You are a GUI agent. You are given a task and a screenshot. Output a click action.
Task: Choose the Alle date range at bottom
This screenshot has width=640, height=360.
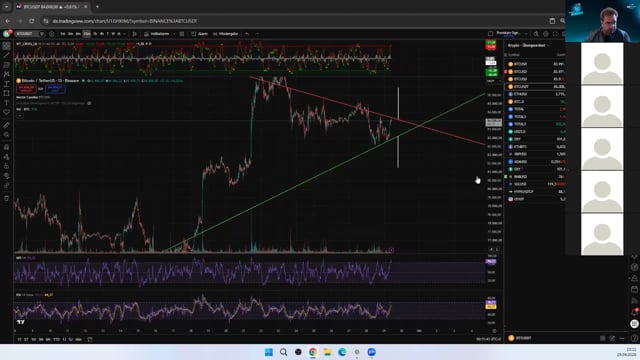tap(78, 339)
